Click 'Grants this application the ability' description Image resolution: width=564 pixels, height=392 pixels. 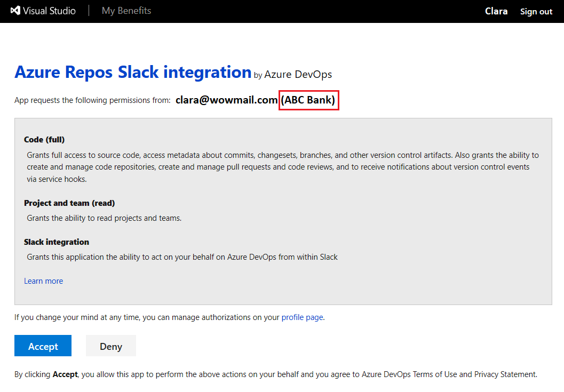tap(182, 257)
